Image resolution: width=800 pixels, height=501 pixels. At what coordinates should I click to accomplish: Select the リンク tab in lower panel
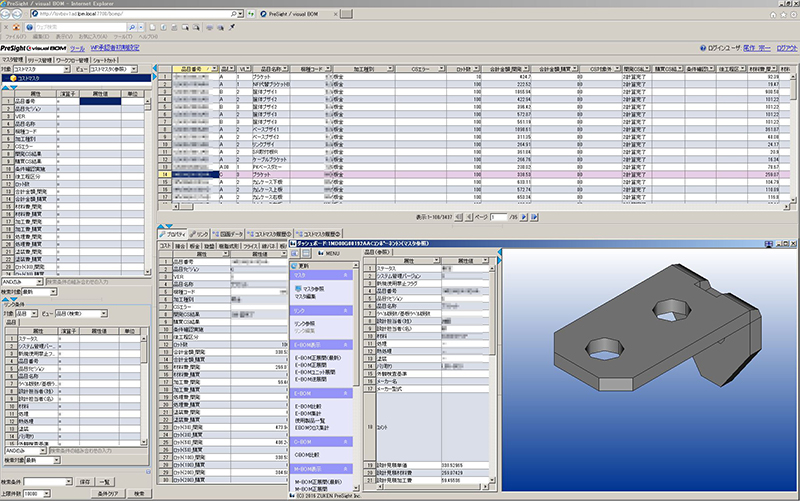(199, 234)
